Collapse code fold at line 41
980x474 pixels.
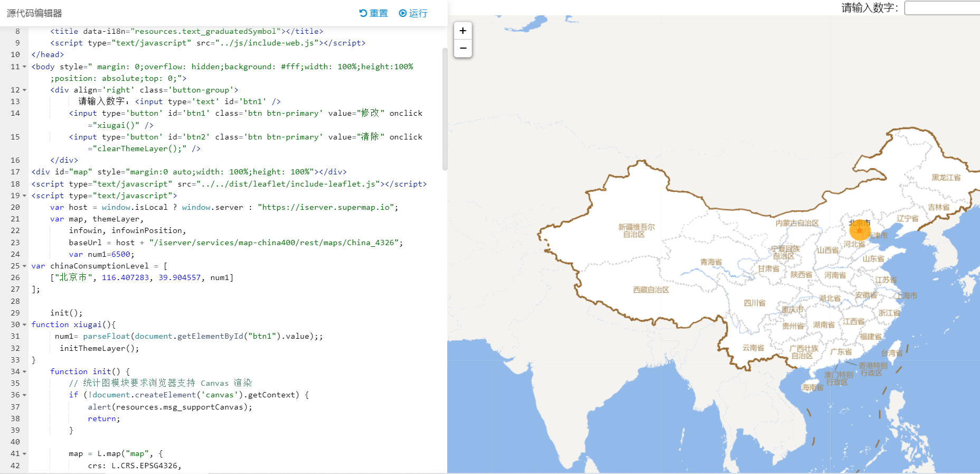[24, 453]
